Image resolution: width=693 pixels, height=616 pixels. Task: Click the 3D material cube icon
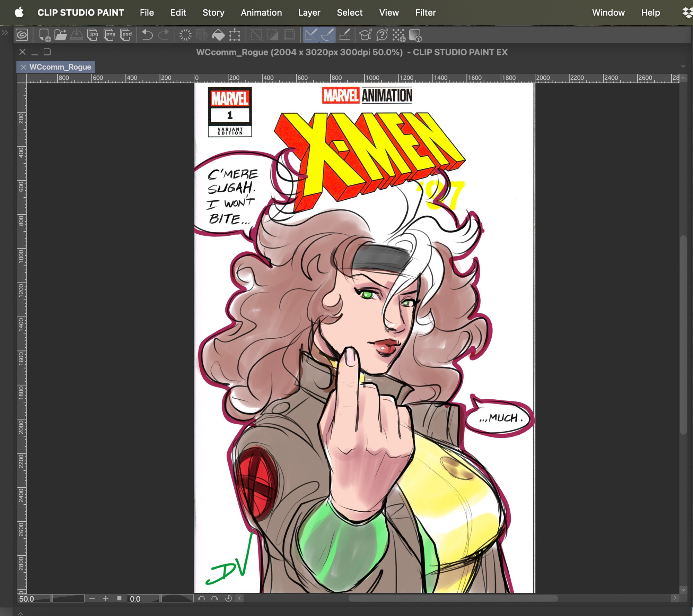coord(415,35)
